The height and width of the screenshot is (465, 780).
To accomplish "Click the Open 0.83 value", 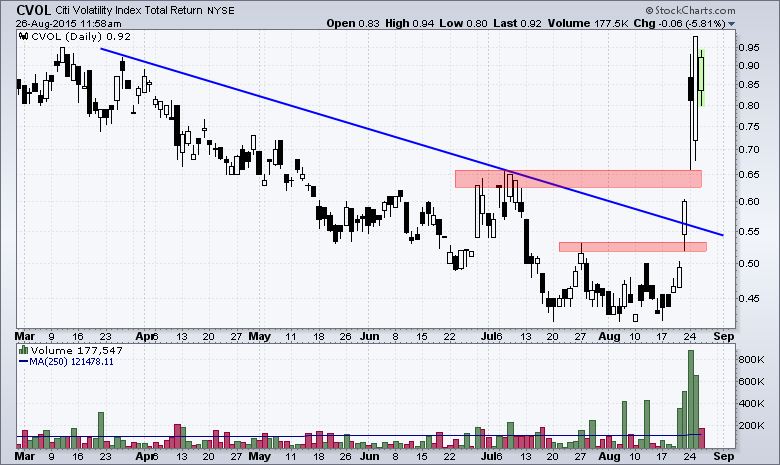I will tap(353, 23).
